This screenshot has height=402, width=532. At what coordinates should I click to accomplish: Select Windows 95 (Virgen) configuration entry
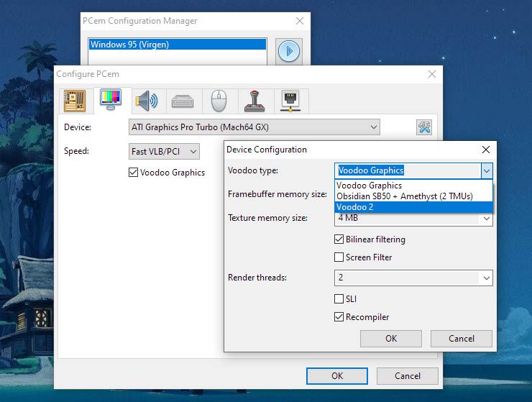click(178, 45)
